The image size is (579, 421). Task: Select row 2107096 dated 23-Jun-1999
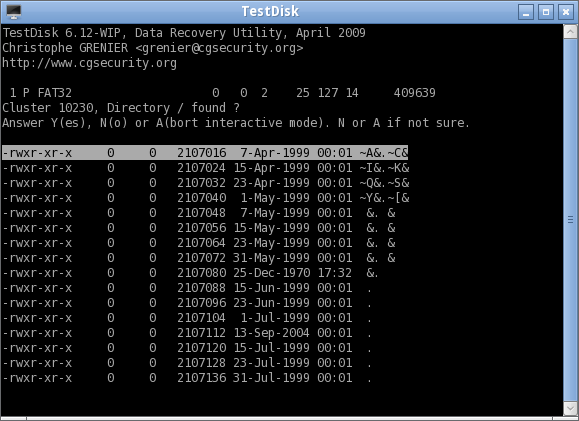click(x=187, y=303)
